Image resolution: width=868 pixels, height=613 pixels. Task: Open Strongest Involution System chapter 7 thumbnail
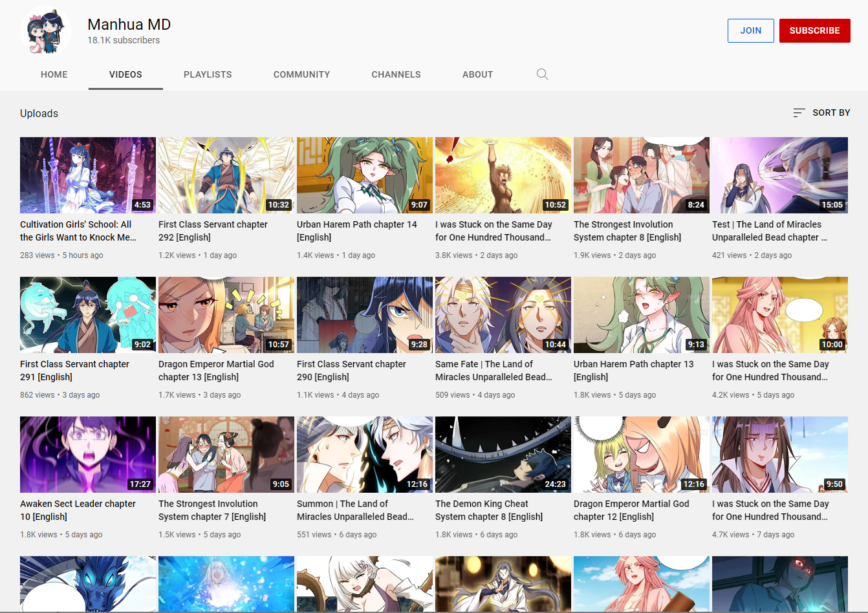coord(226,455)
